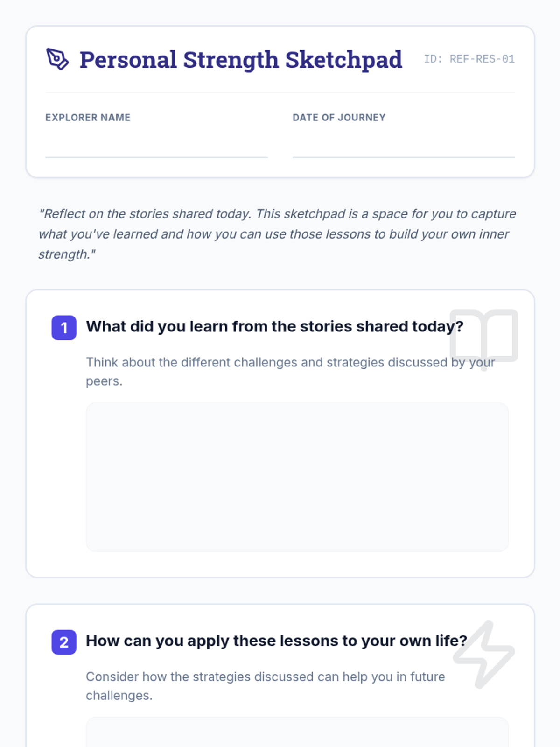Screen dimensions: 560x747
Task: Click into the question 1 answer box
Action: (x=297, y=477)
